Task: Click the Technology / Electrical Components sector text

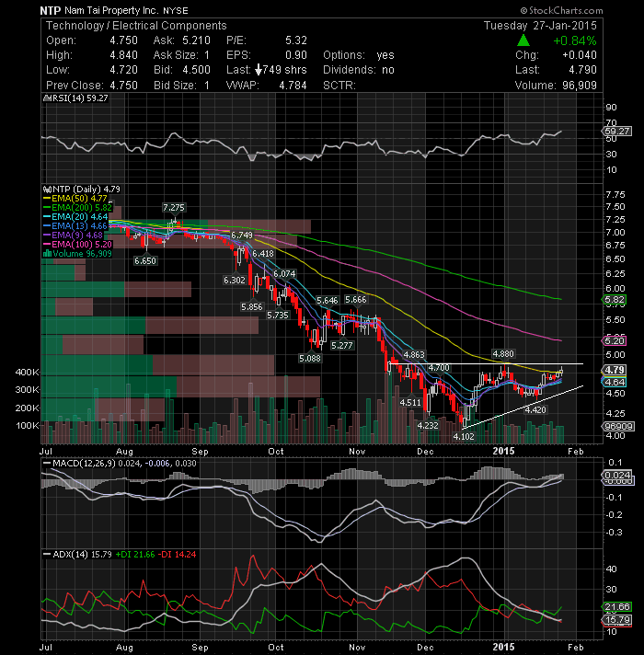Action: pyautogui.click(x=136, y=26)
